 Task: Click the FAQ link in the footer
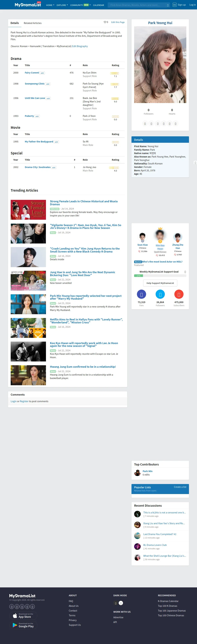(x=71, y=601)
